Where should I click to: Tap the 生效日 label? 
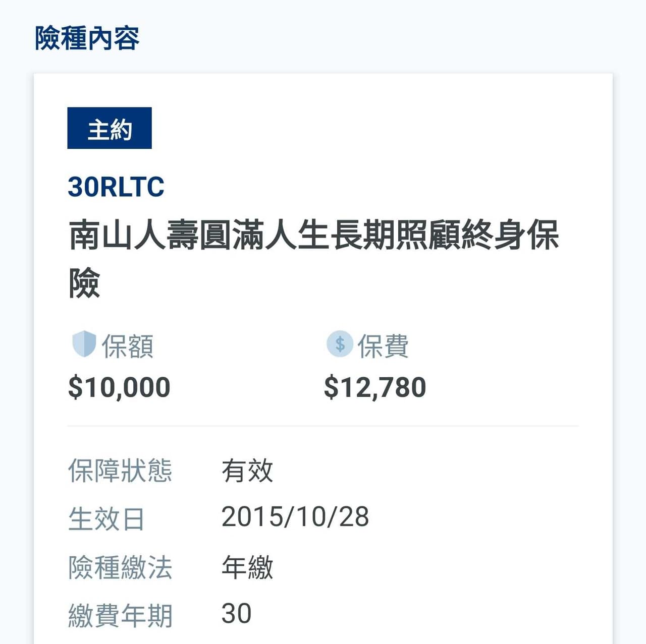(106, 519)
